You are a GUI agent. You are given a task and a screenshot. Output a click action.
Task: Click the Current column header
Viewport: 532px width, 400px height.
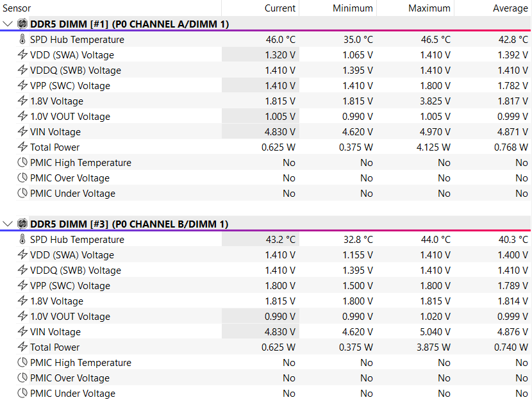280,8
